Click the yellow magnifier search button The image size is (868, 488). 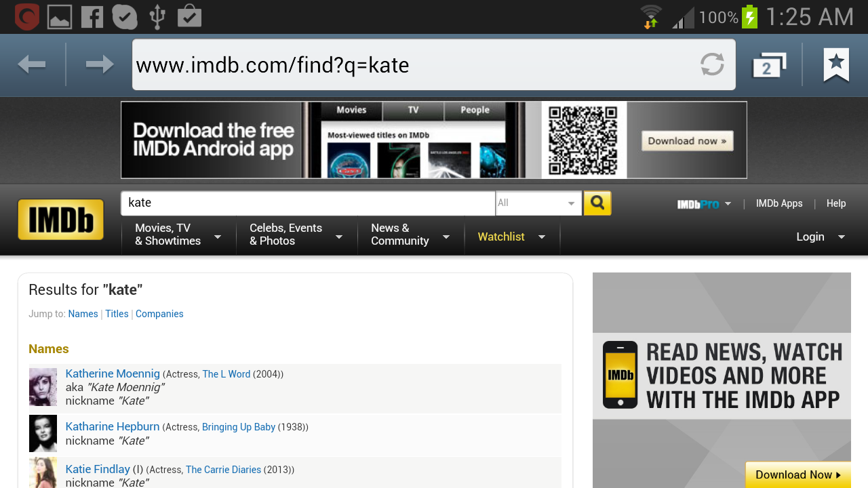pyautogui.click(x=597, y=203)
